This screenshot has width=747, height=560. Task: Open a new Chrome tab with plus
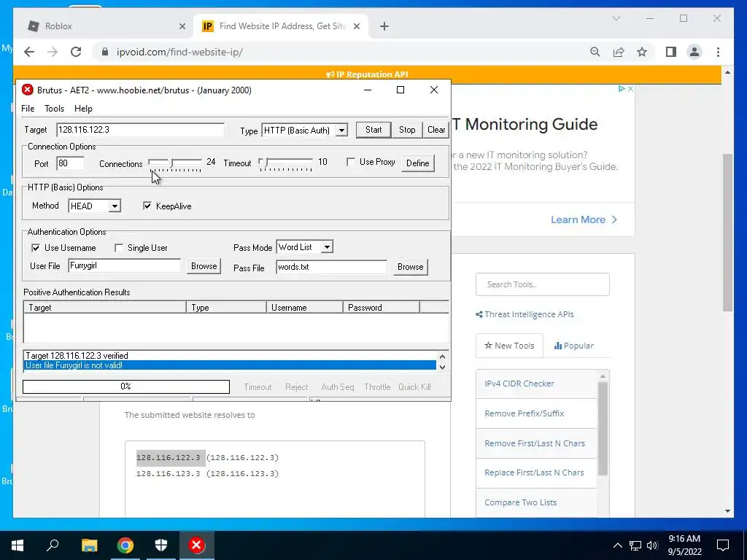[384, 27]
